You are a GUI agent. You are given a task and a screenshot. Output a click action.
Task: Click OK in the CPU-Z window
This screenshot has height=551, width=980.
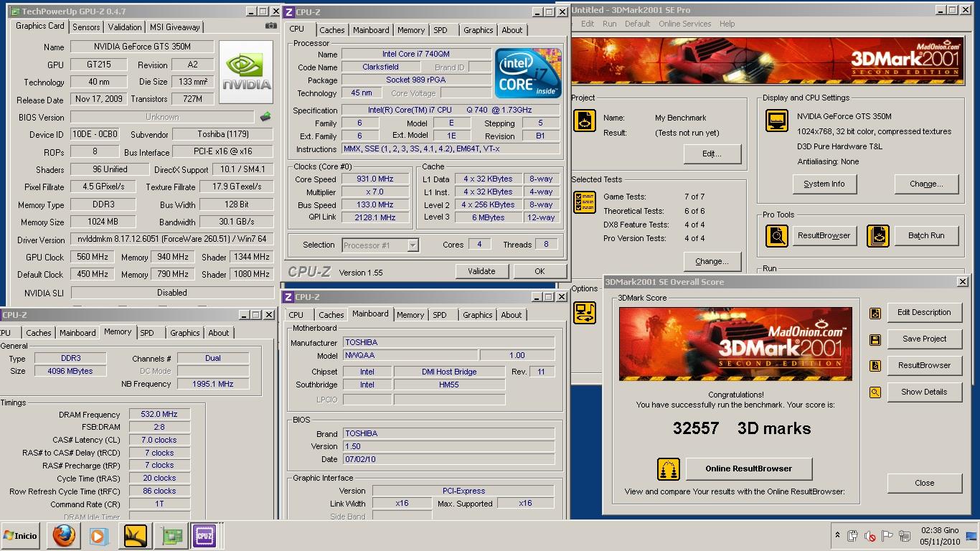pyautogui.click(x=540, y=271)
